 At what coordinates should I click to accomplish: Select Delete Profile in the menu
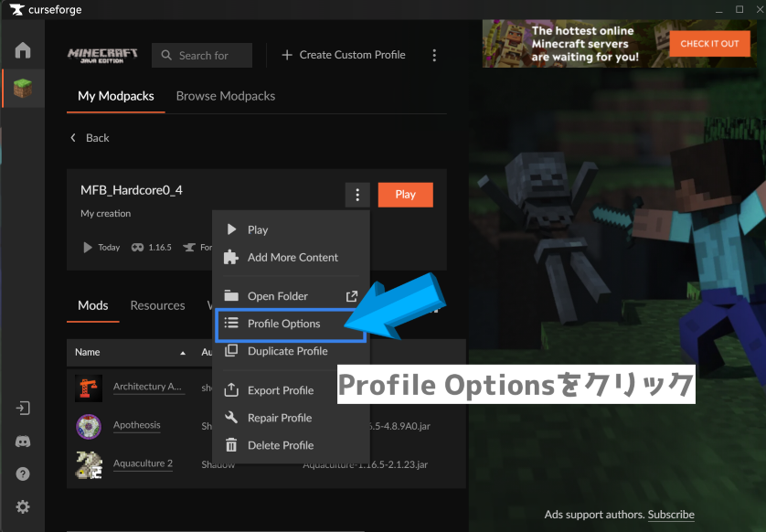pyautogui.click(x=292, y=445)
